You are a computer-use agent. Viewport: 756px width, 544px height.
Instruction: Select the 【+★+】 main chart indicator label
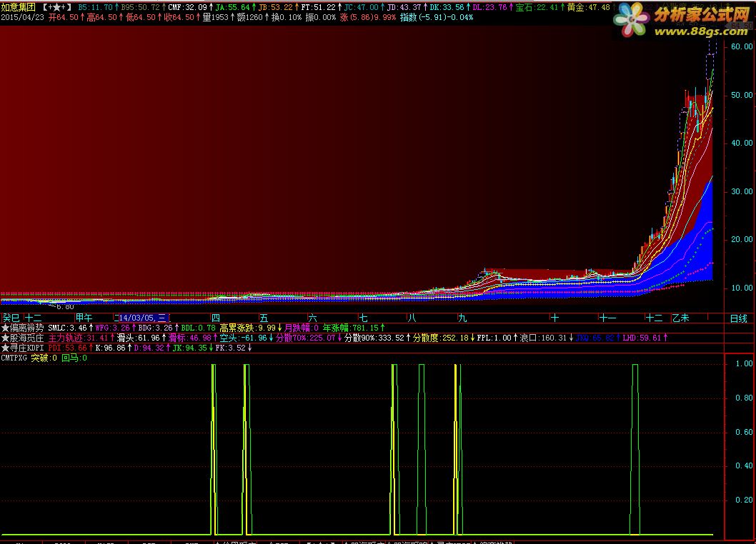56,7
